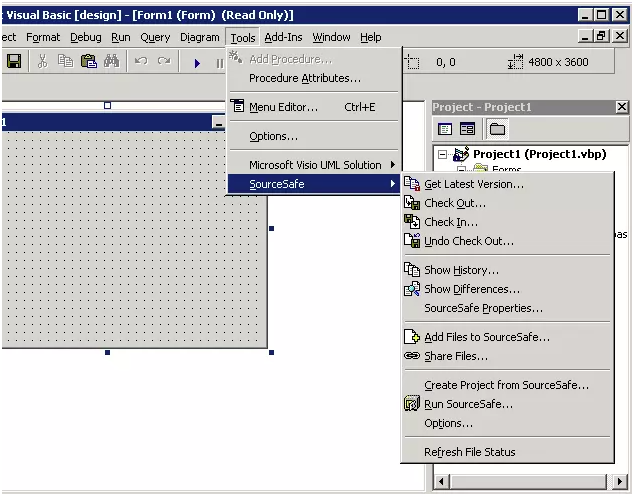Click the 0, 0 position readout

[x=446, y=62]
